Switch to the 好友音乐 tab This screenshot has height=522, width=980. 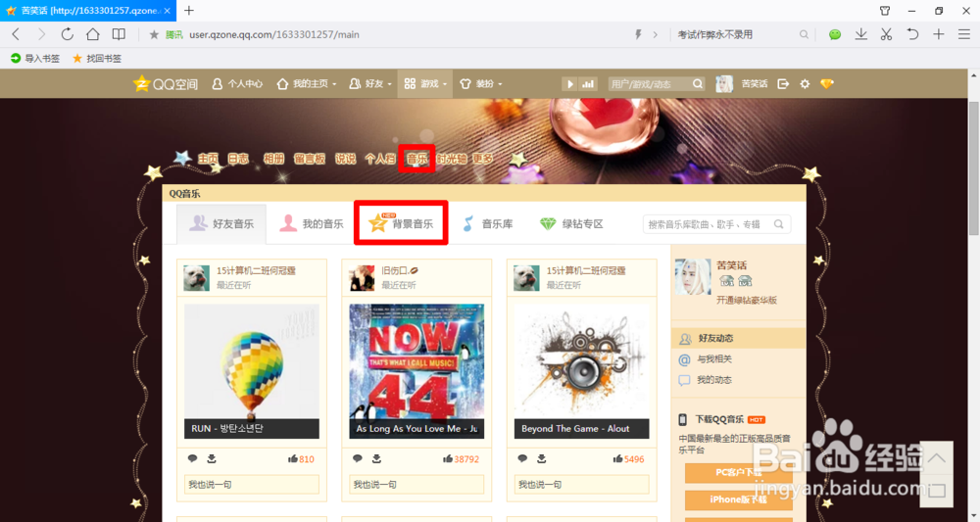[x=221, y=223]
